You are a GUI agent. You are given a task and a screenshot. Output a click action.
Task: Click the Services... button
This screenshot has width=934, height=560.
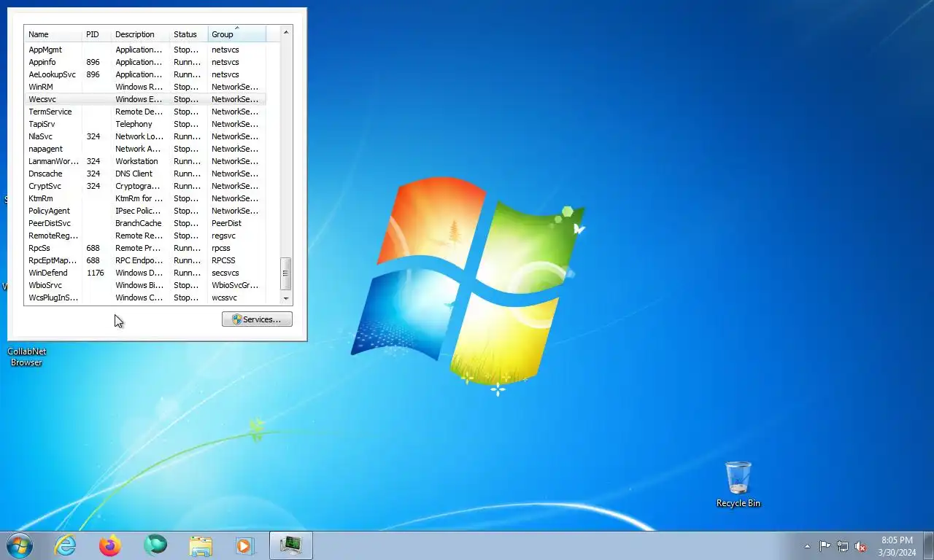tap(257, 319)
